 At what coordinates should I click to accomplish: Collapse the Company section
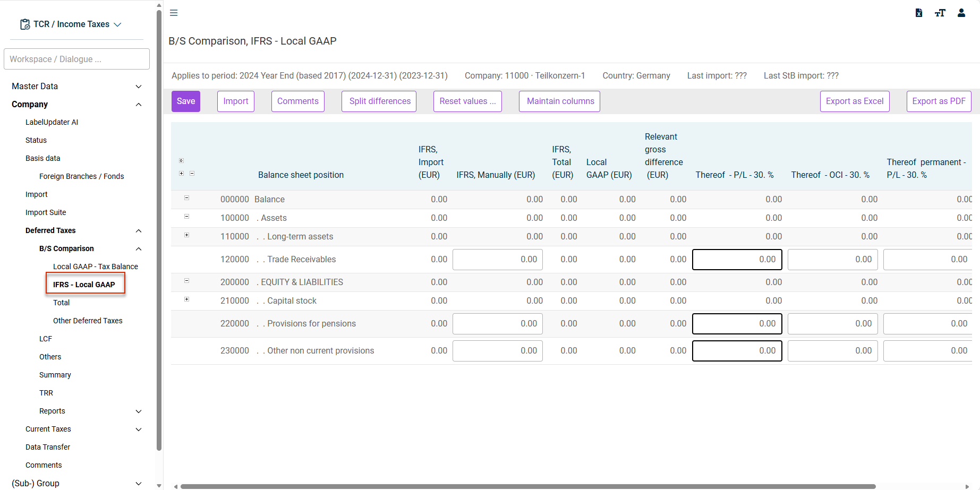click(x=139, y=105)
